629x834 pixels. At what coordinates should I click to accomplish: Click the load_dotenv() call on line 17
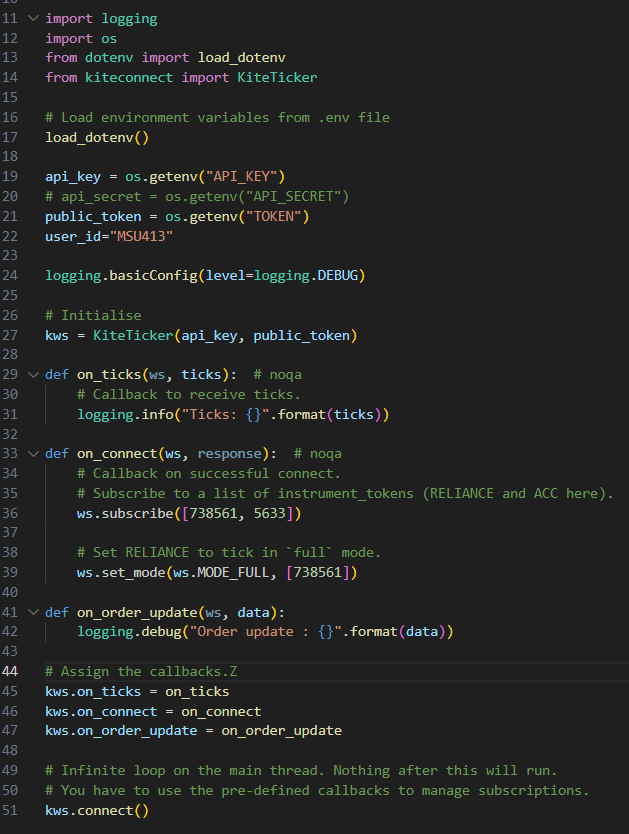tap(96, 137)
